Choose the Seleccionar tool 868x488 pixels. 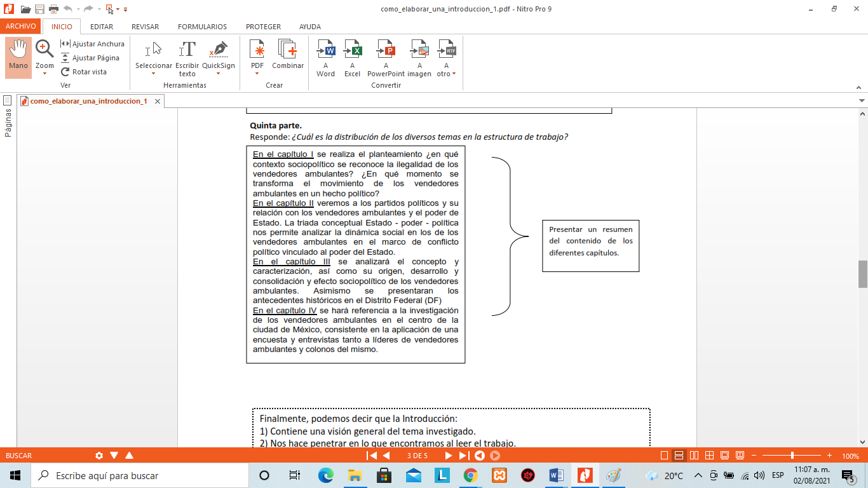coord(154,55)
